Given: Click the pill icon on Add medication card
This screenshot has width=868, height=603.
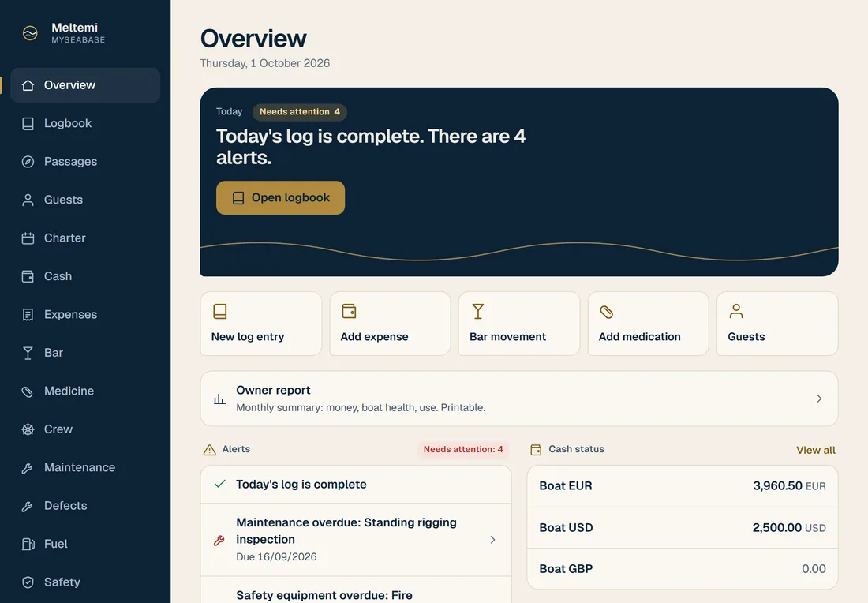Looking at the screenshot, I should [607, 312].
